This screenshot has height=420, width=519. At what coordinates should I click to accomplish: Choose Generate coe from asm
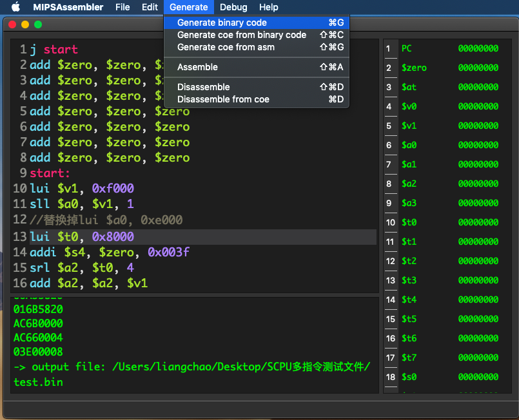click(x=257, y=47)
